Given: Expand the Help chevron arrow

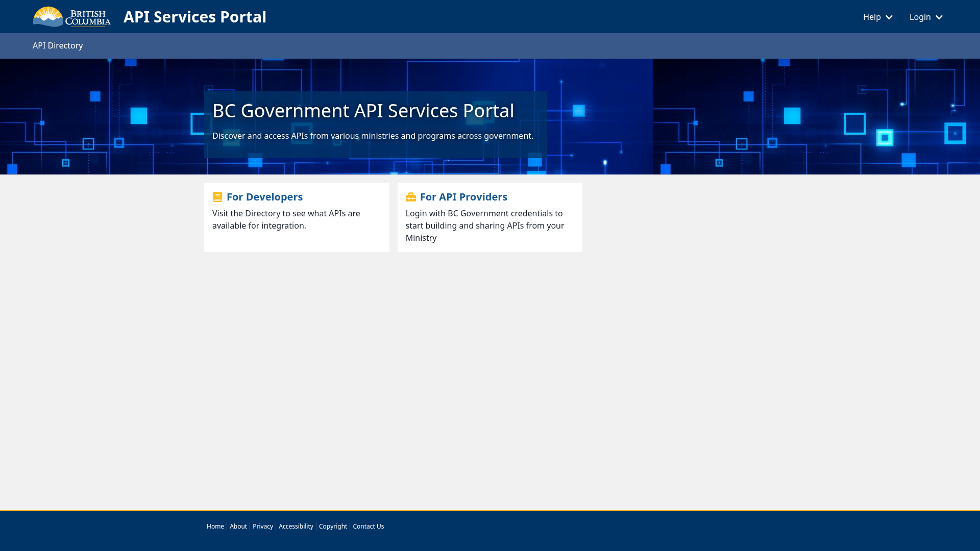Looking at the screenshot, I should click(x=889, y=17).
